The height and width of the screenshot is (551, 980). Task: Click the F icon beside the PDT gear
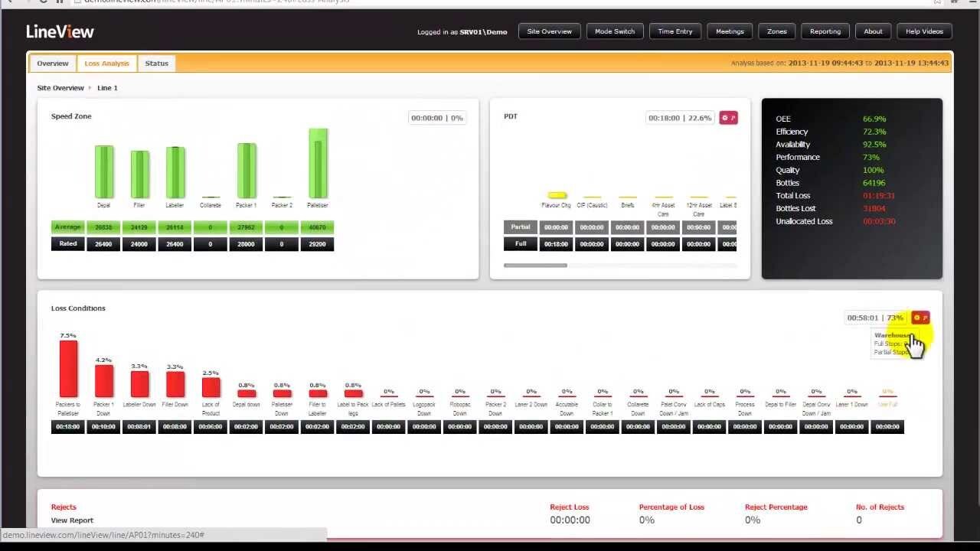click(733, 117)
